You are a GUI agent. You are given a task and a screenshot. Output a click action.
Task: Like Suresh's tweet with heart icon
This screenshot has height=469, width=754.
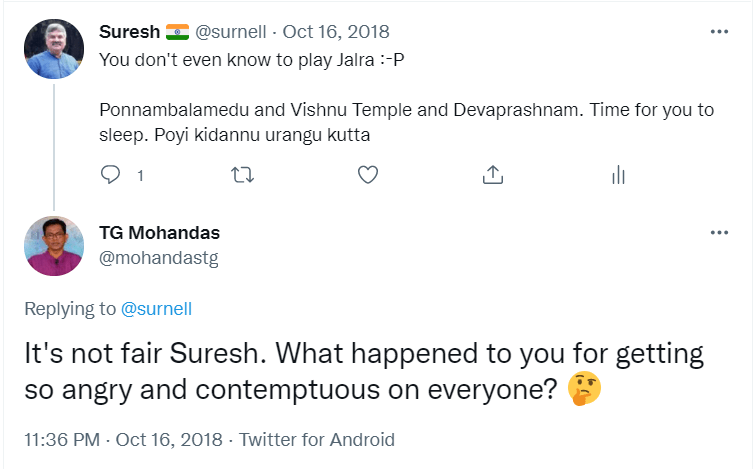367,175
